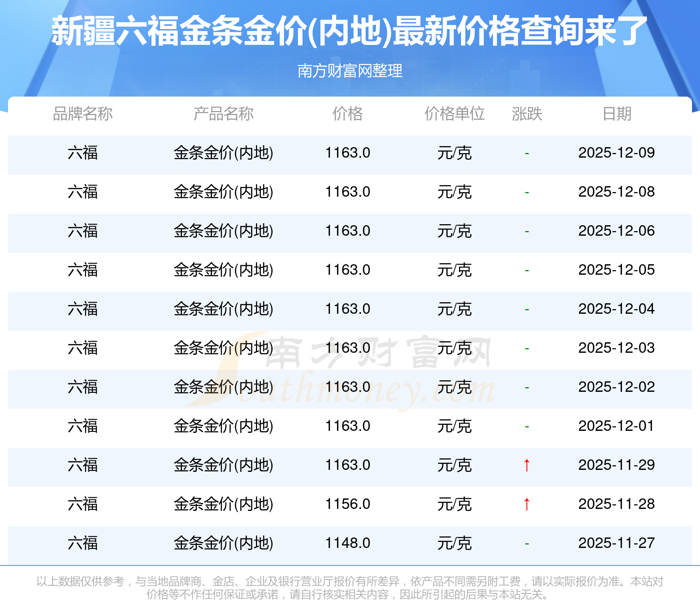Viewport: 700px width, 602px height.
Task: Click the subtitle 南方财富网整理
Action: click(x=350, y=71)
